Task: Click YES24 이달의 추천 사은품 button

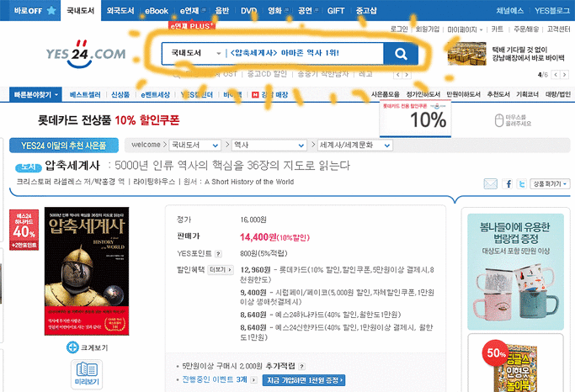Action: tap(64, 146)
